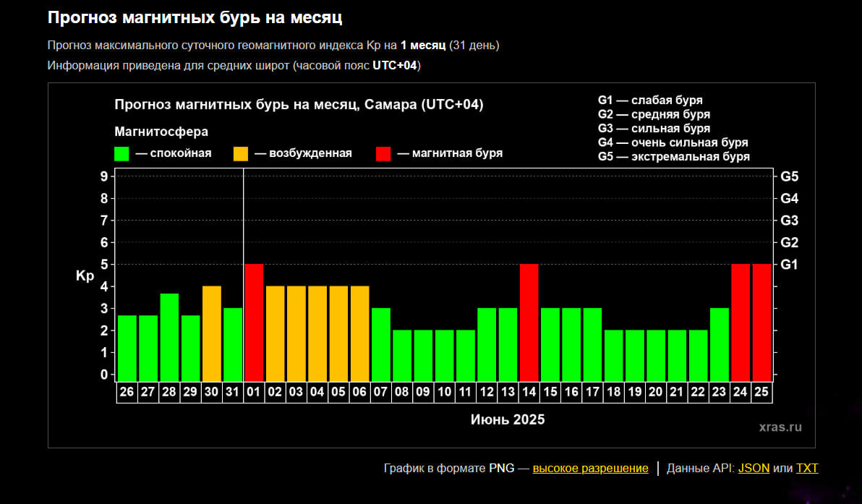
Task: Click the G1 storm level label
Action: (x=789, y=265)
